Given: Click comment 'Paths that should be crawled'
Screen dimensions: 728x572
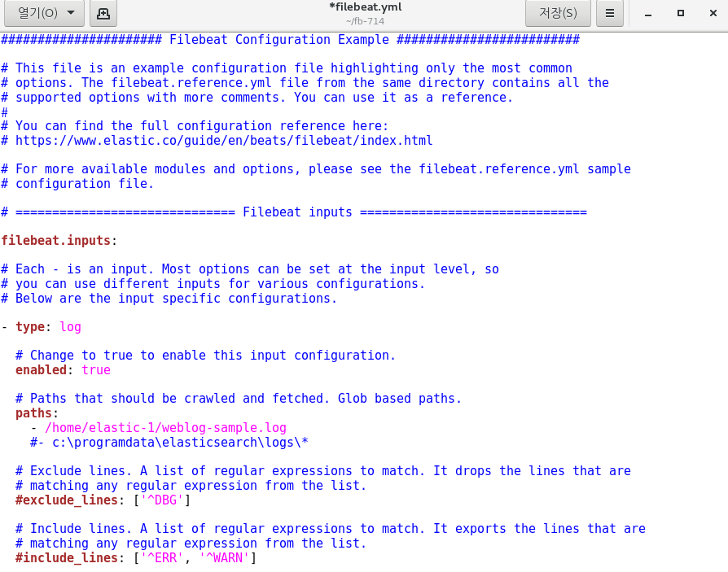Looking at the screenshot, I should tap(239, 399).
